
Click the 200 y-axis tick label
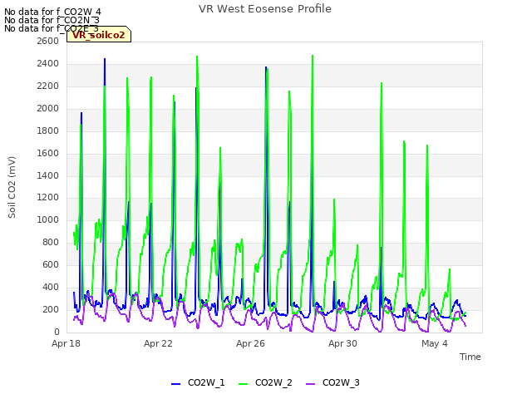pos(51,309)
